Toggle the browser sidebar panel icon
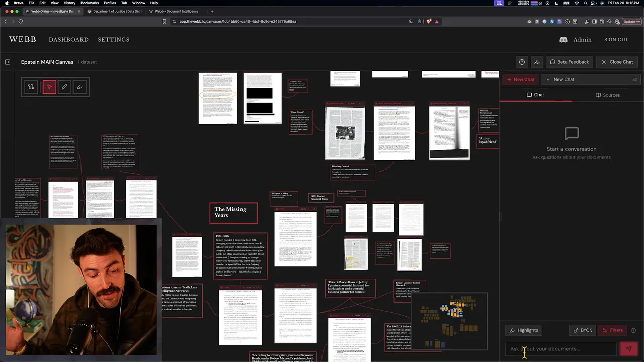The image size is (644, 362). click(594, 21)
